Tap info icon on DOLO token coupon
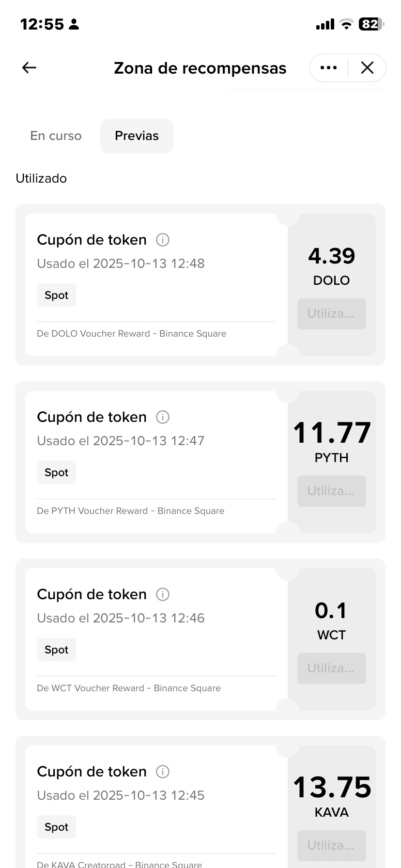401x868 pixels. [x=163, y=240]
